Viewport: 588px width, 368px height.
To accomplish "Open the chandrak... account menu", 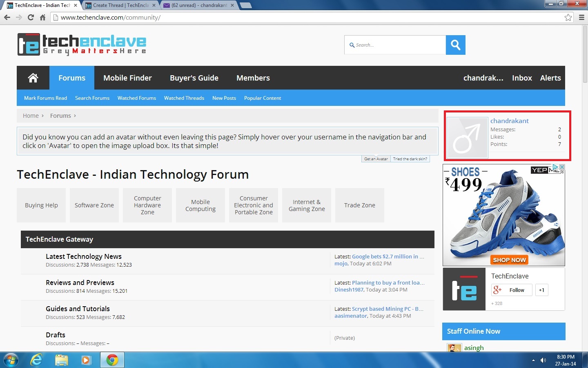I will point(483,78).
